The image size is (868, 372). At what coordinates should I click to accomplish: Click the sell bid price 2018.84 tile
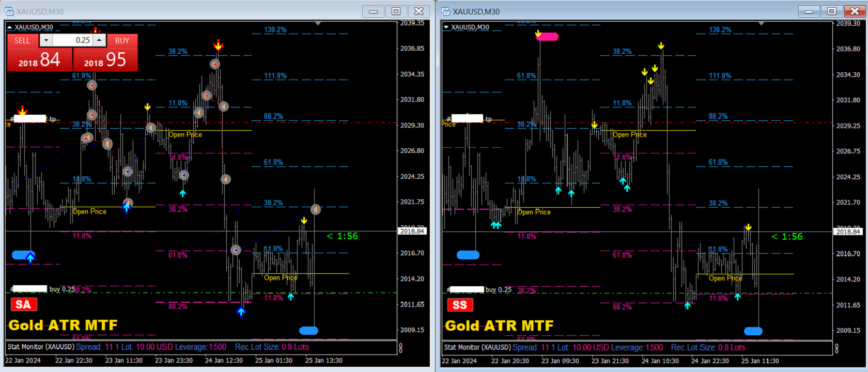point(39,60)
